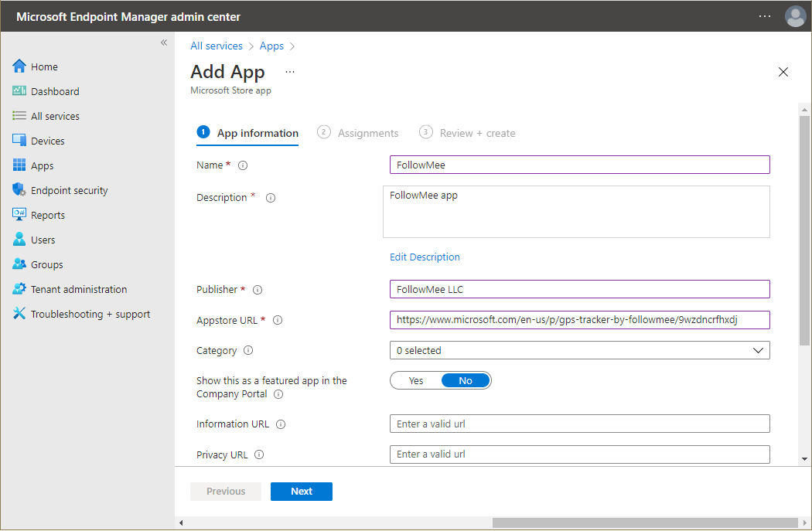
Task: Navigate to Users in sidebar
Action: click(x=43, y=239)
